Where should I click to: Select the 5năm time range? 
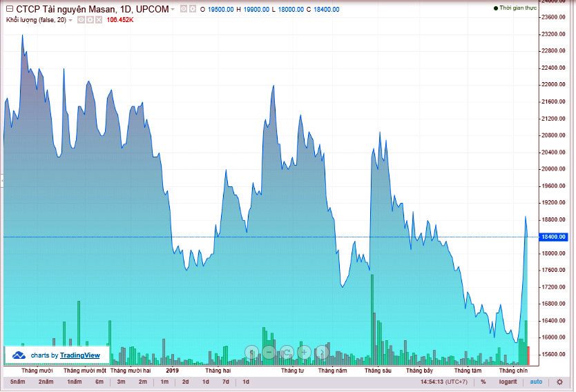(18, 382)
